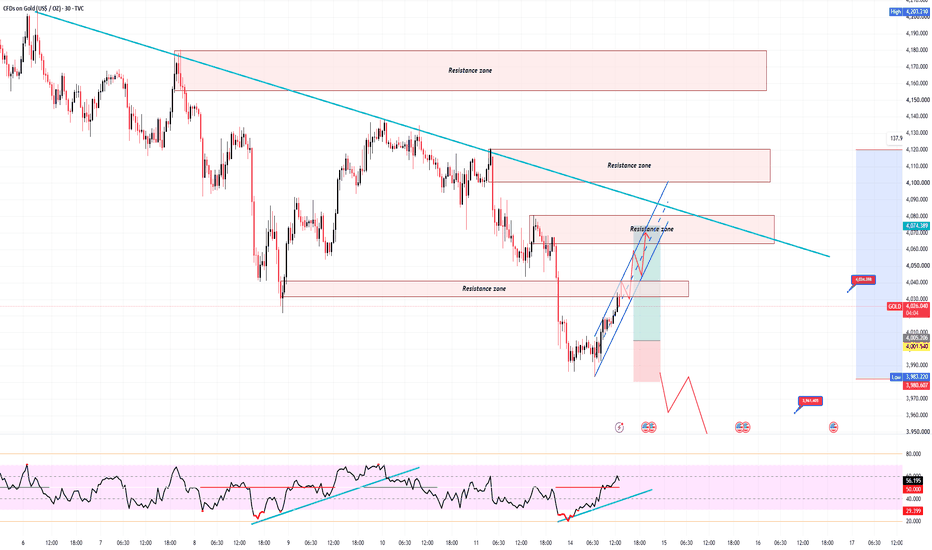Select the topmost Resistance zone rectangle
Screen dimensions: 932x550
[470, 70]
